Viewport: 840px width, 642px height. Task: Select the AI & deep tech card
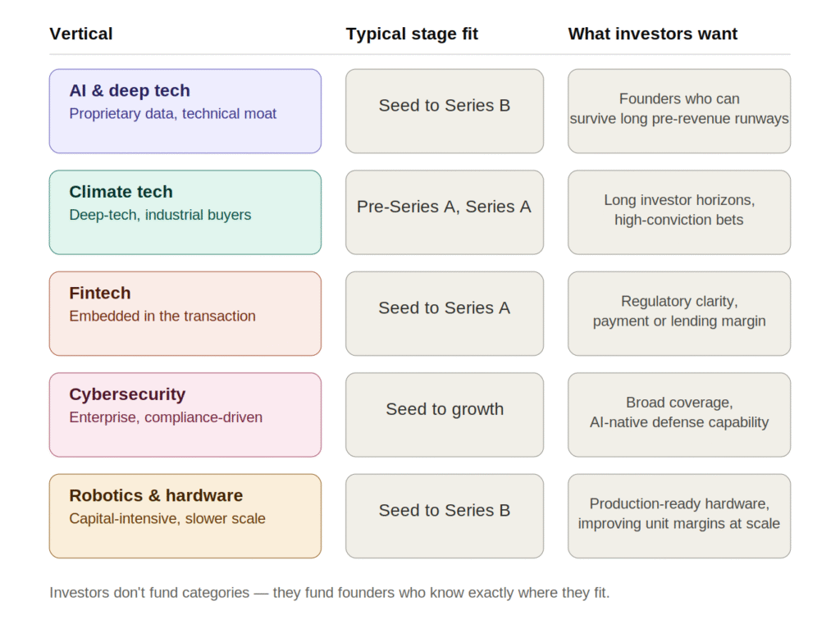point(185,111)
